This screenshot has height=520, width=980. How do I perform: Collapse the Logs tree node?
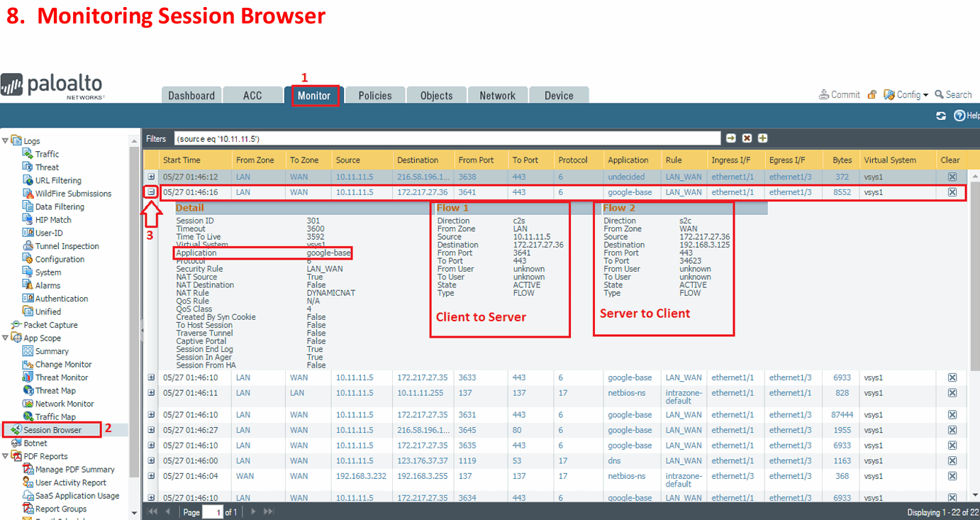(x=6, y=140)
